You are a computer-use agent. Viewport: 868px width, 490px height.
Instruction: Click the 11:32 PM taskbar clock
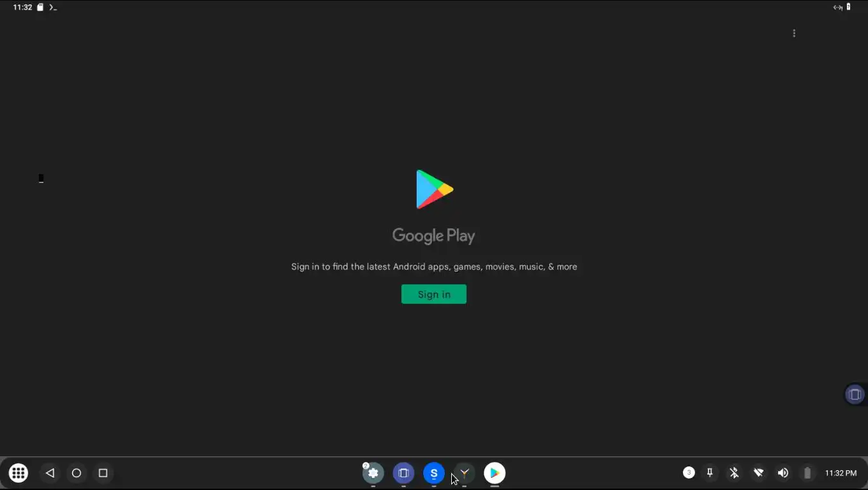coord(841,473)
